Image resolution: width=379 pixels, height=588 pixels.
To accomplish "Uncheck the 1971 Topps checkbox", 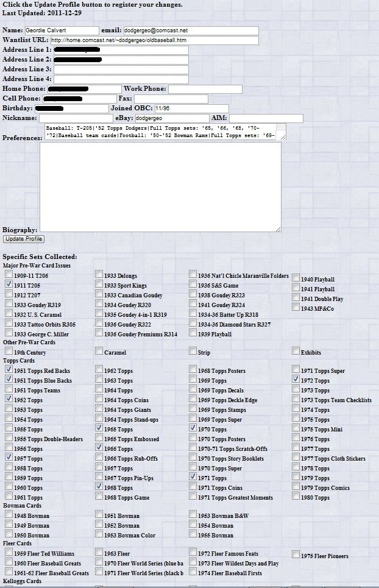I will click(193, 476).
